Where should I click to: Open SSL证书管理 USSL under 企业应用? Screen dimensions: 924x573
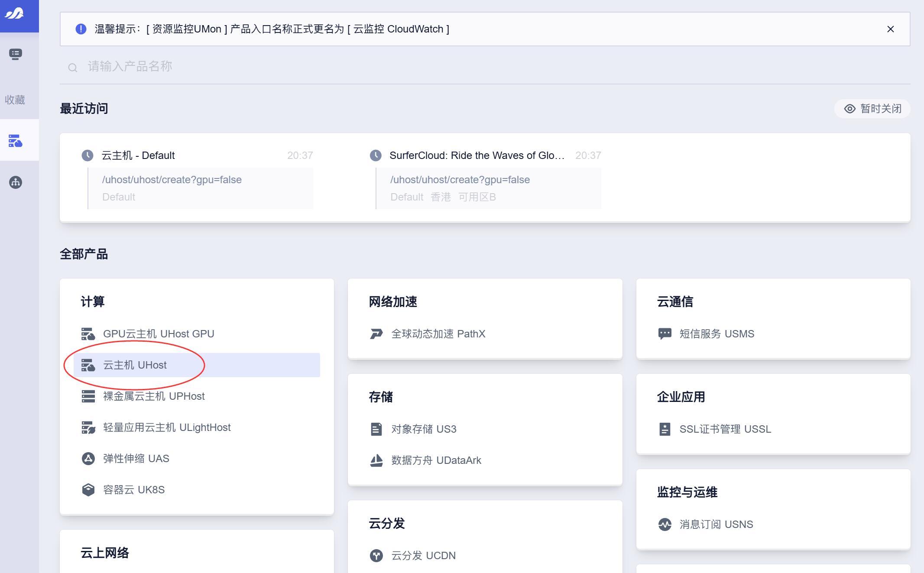click(725, 429)
